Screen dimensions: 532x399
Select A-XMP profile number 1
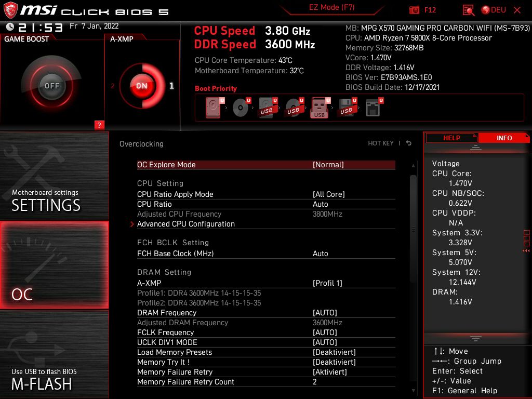[x=171, y=86]
